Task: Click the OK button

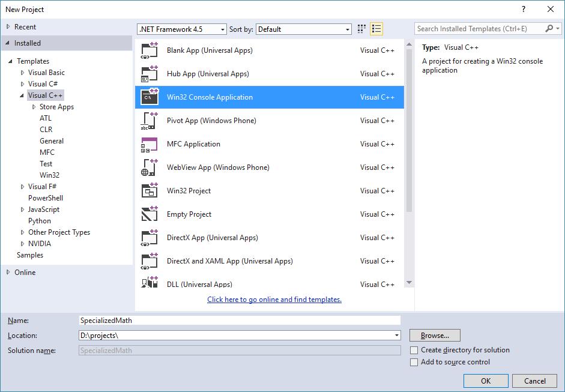Action: 486,381
